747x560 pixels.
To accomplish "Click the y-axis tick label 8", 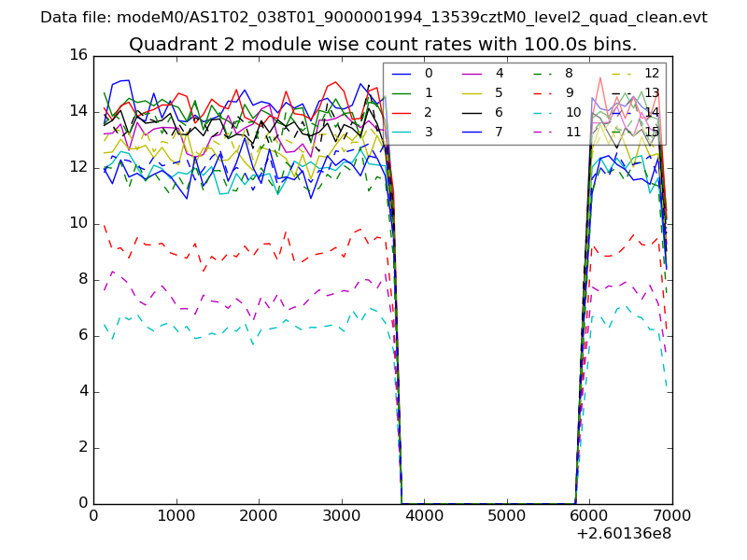I will 82,279.
